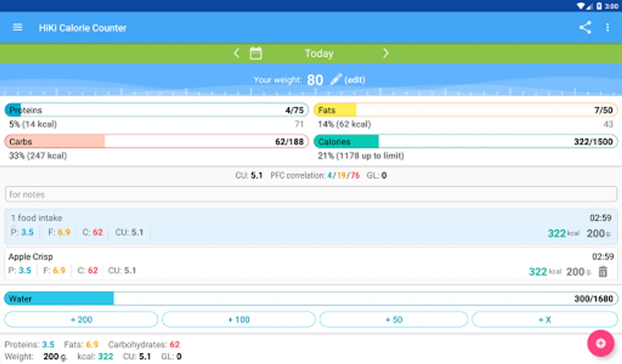
Task: Check the battery status icon
Action: pyautogui.click(x=599, y=6)
